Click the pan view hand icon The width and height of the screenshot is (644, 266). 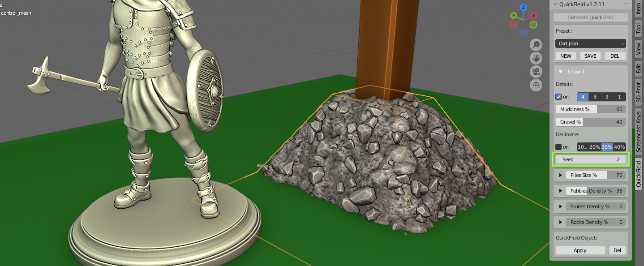point(536,58)
